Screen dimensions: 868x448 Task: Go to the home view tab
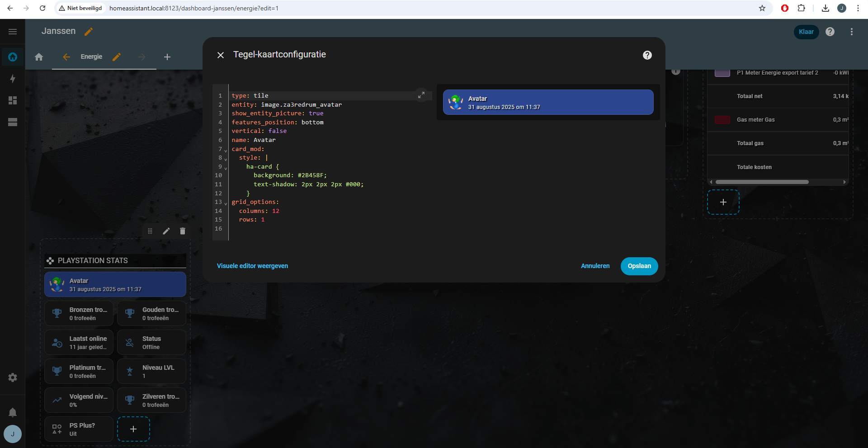point(39,57)
